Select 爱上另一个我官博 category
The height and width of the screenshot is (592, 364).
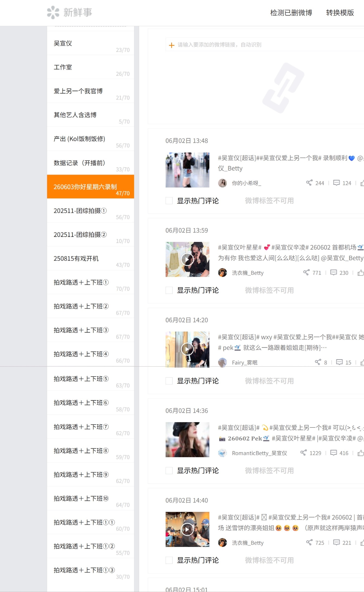point(90,91)
